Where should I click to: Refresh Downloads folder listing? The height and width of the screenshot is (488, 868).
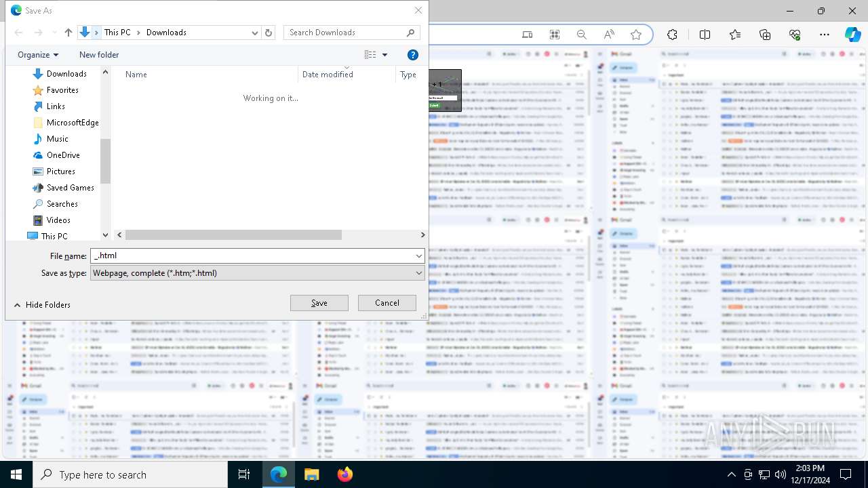[269, 33]
